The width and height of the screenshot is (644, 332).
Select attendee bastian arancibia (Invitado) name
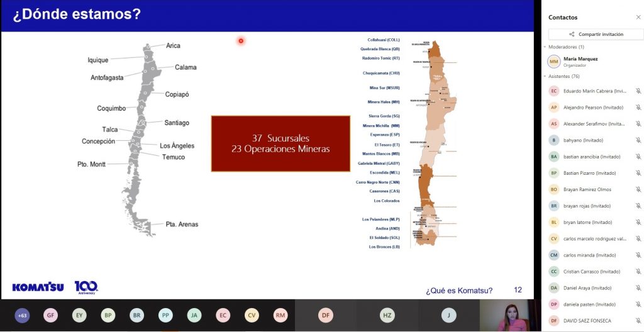[x=592, y=157]
